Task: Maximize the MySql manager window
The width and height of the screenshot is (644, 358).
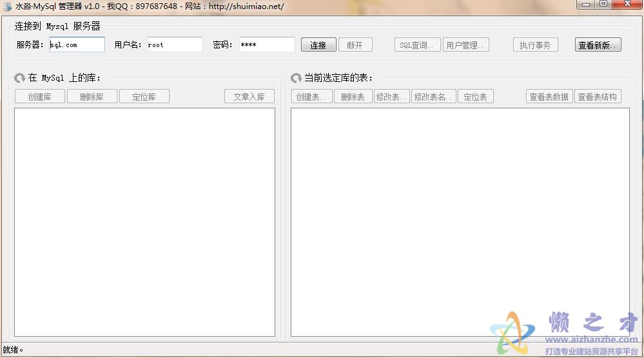Action: (x=603, y=4)
